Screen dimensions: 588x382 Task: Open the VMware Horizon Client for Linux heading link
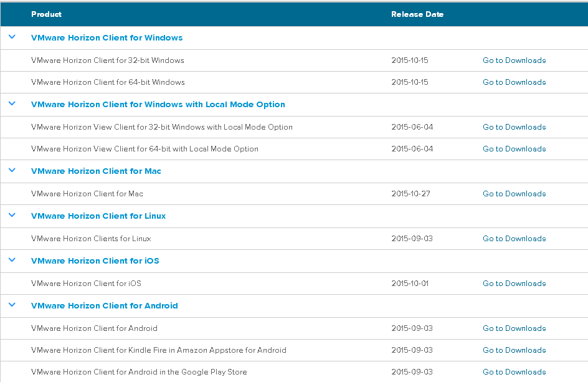pyautogui.click(x=98, y=216)
